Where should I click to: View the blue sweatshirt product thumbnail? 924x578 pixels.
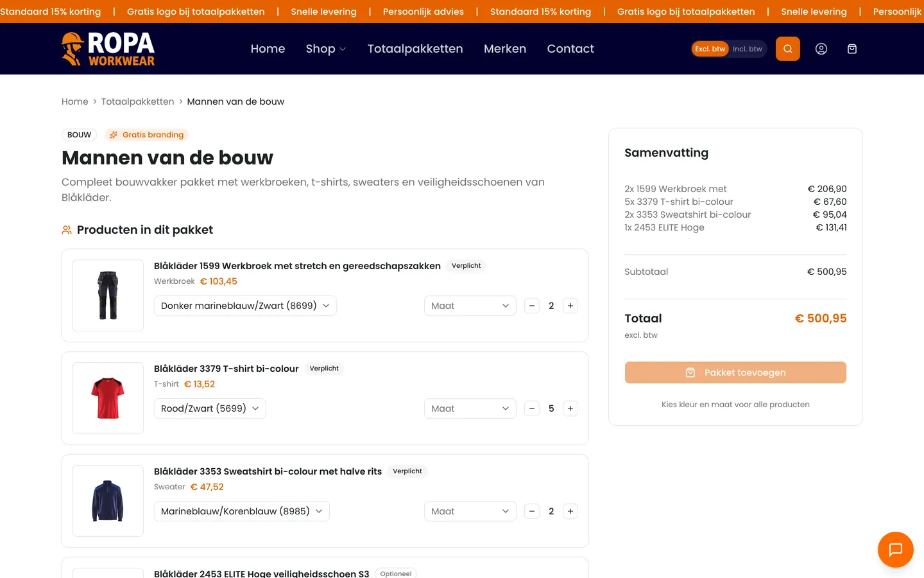point(108,501)
